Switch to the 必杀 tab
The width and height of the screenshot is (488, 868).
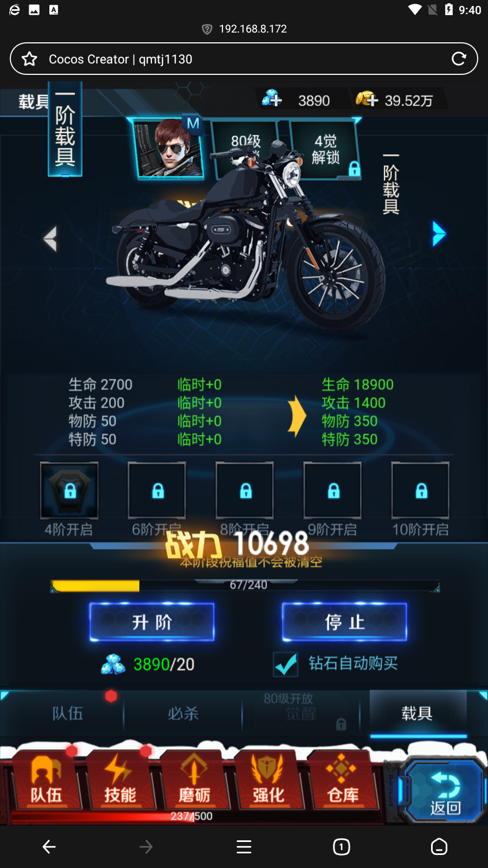coord(183,713)
